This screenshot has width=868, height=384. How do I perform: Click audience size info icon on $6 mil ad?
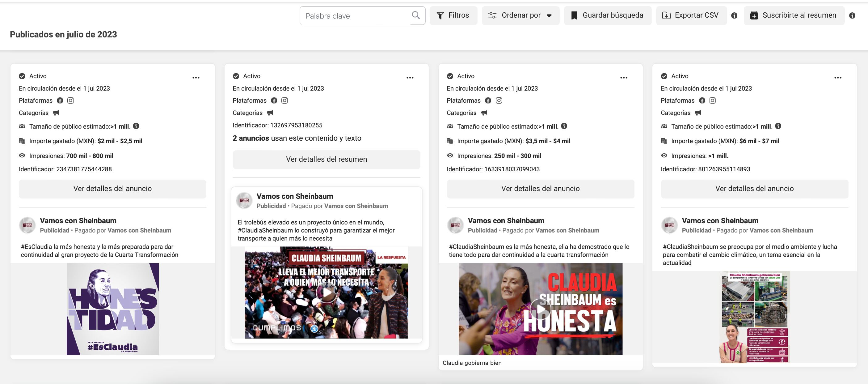(778, 126)
